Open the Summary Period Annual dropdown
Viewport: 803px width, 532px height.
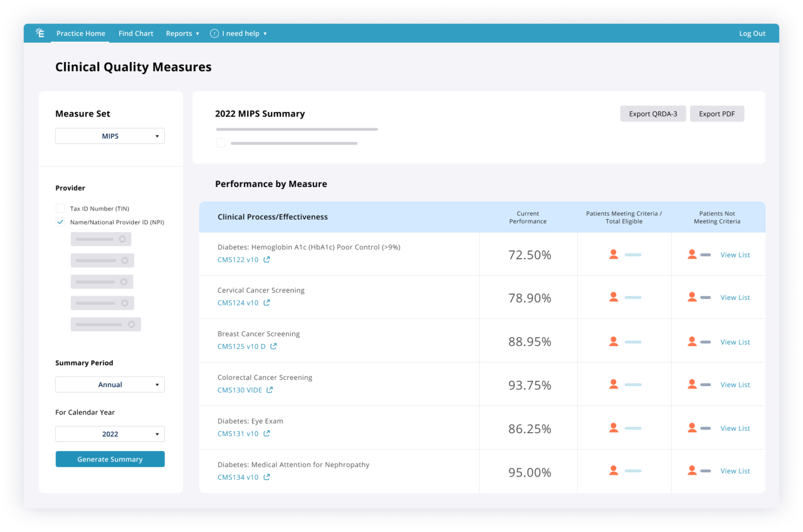point(110,384)
